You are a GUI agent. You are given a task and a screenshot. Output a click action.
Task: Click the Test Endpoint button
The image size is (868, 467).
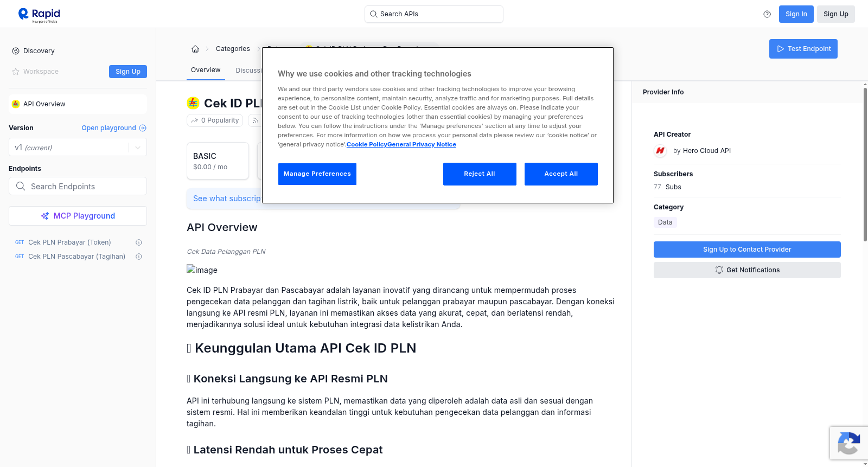coord(803,49)
